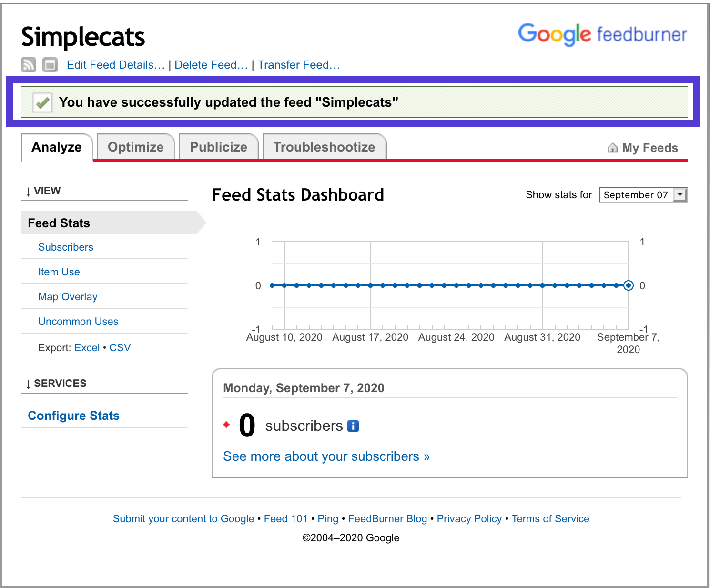Click the green checkmark icon in success banner
Viewport: 710px width, 588px height.
tap(42, 102)
